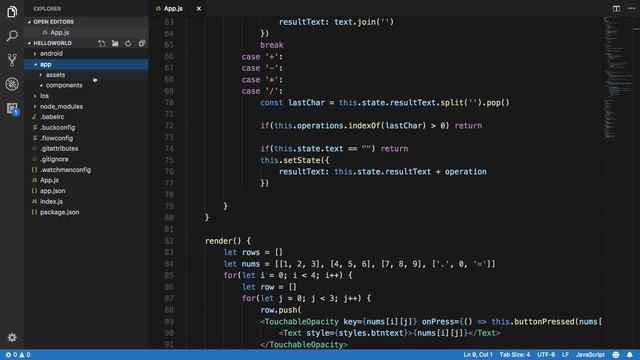This screenshot has width=640, height=360.
Task: Change UTF-8 file encoding
Action: (546, 355)
